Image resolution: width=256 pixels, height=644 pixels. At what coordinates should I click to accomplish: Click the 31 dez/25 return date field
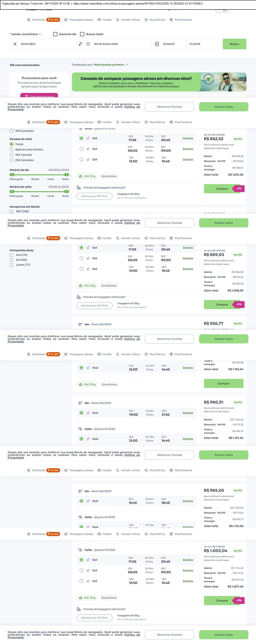point(204,44)
